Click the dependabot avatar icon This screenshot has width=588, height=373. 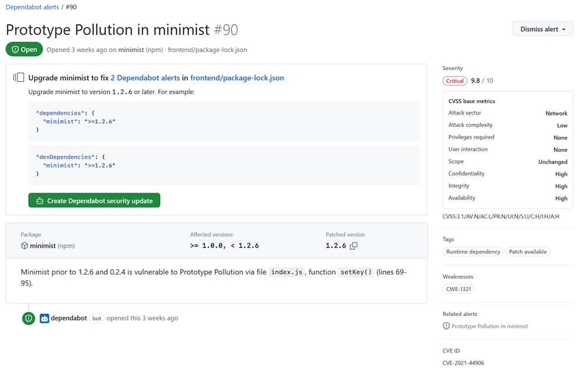click(44, 318)
